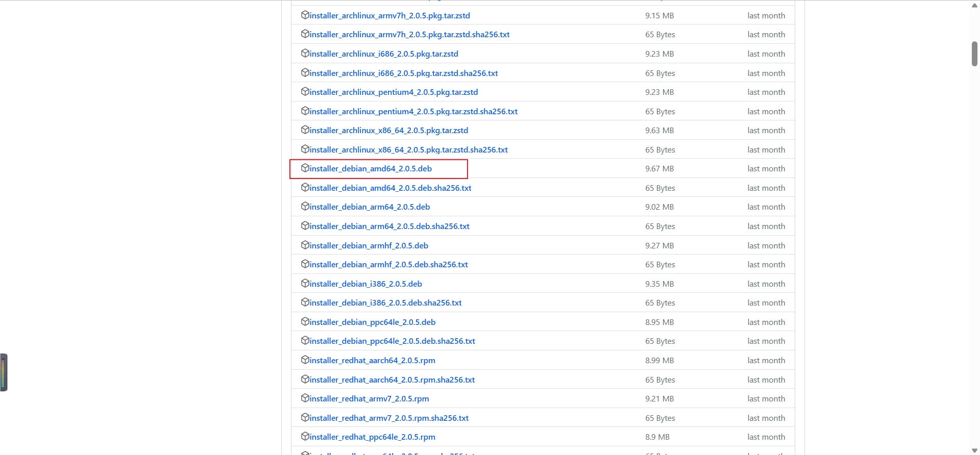Image resolution: width=980 pixels, height=455 pixels.
Task: Click package icon beside installer_redhat_aarch64_2.0.5.rpm
Action: 305,360
